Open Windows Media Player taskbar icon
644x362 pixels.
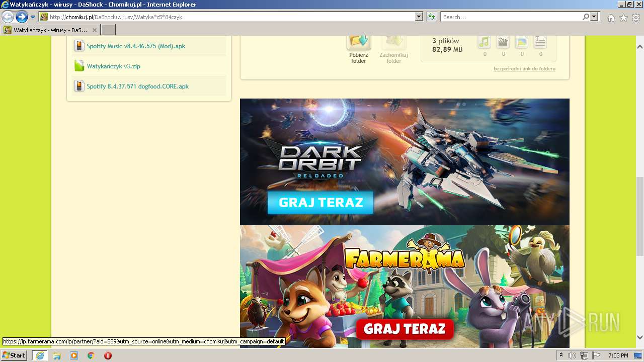(x=74, y=355)
